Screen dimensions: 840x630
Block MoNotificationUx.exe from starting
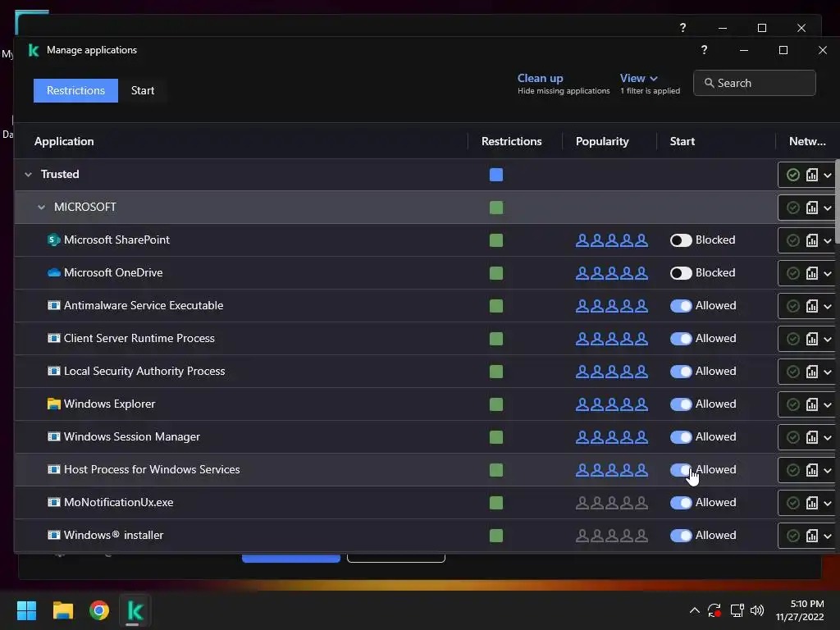[681, 503]
